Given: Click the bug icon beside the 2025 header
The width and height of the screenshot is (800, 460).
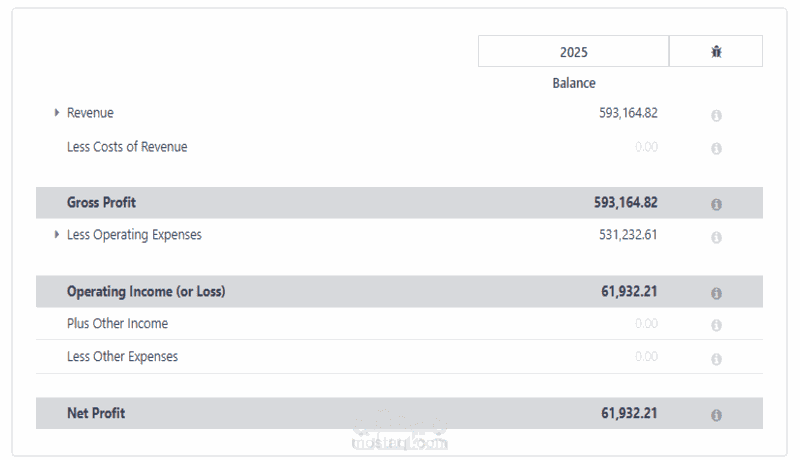Looking at the screenshot, I should pyautogui.click(x=716, y=52).
